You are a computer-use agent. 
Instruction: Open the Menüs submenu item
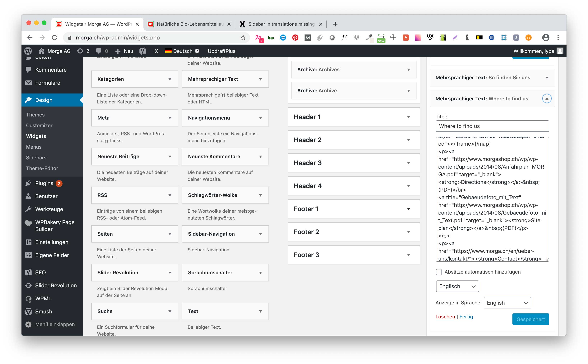coord(34,147)
